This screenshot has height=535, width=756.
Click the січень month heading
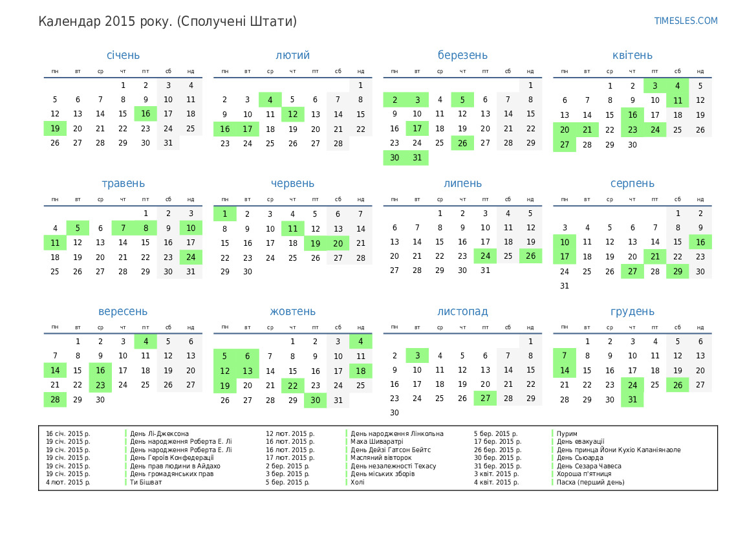point(123,56)
